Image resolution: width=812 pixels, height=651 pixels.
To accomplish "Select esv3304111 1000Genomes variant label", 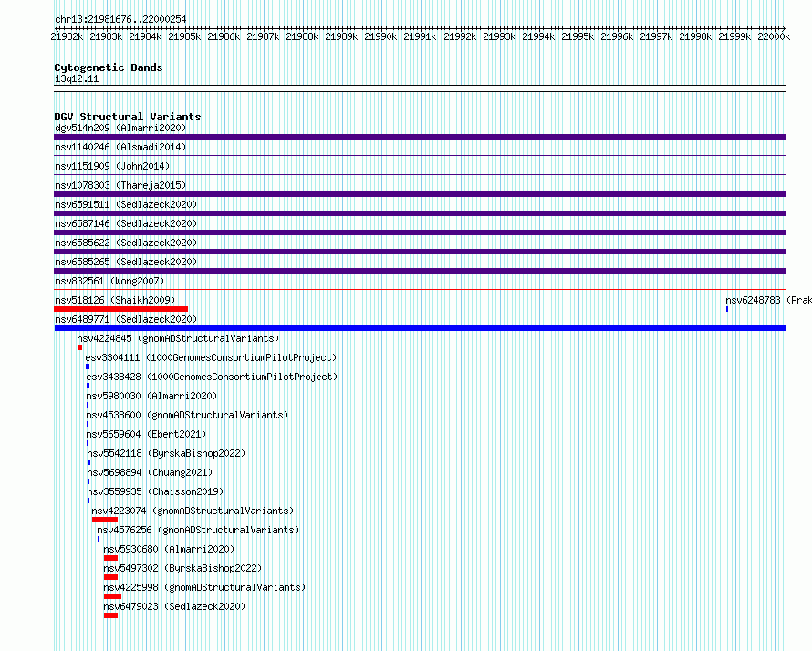I will pos(211,357).
